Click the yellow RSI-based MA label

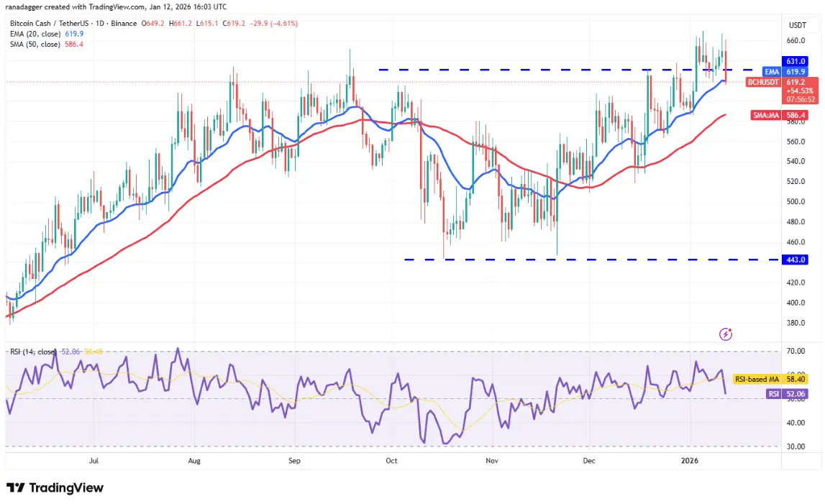pos(757,379)
